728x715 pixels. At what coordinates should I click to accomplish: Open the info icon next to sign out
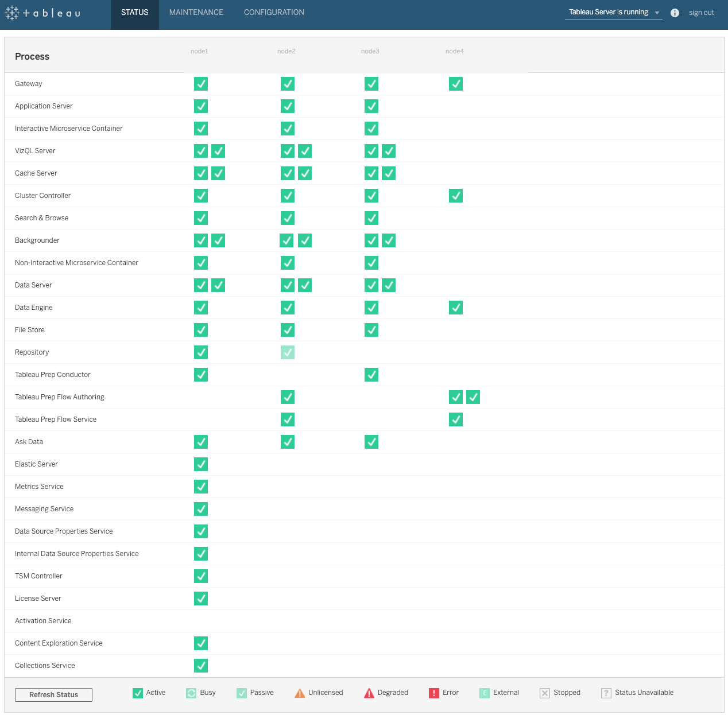click(675, 13)
